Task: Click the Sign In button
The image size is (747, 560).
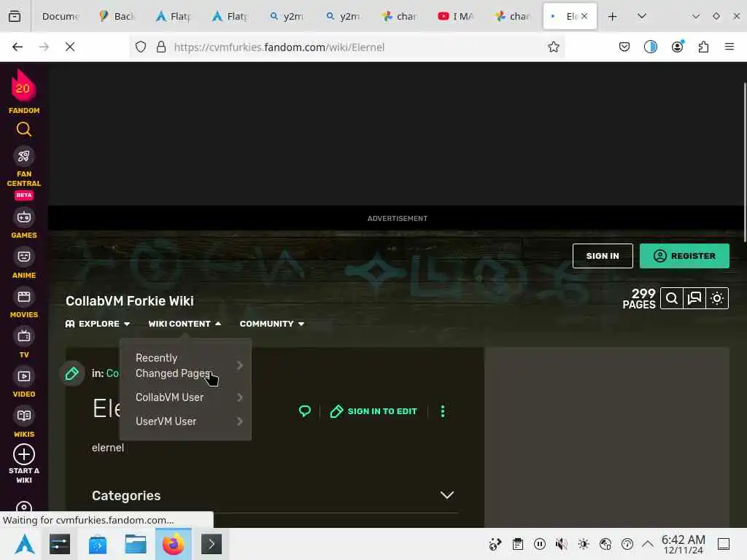Action: [603, 256]
